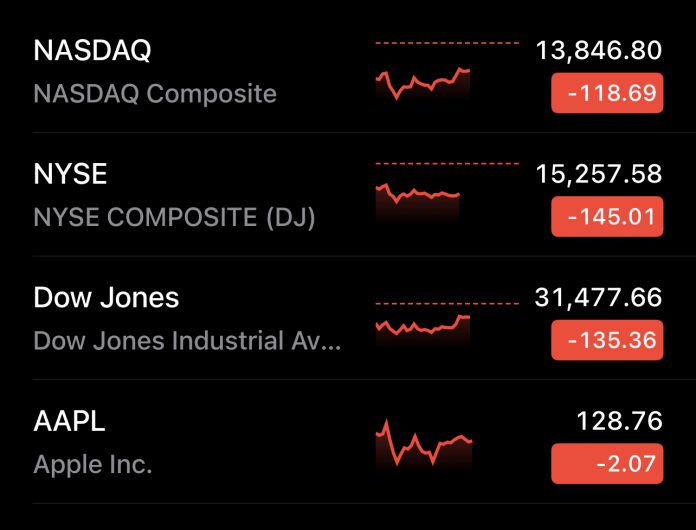Toggle the NASDAQ -118.69 change badge
This screenshot has width=696, height=530.
607,94
